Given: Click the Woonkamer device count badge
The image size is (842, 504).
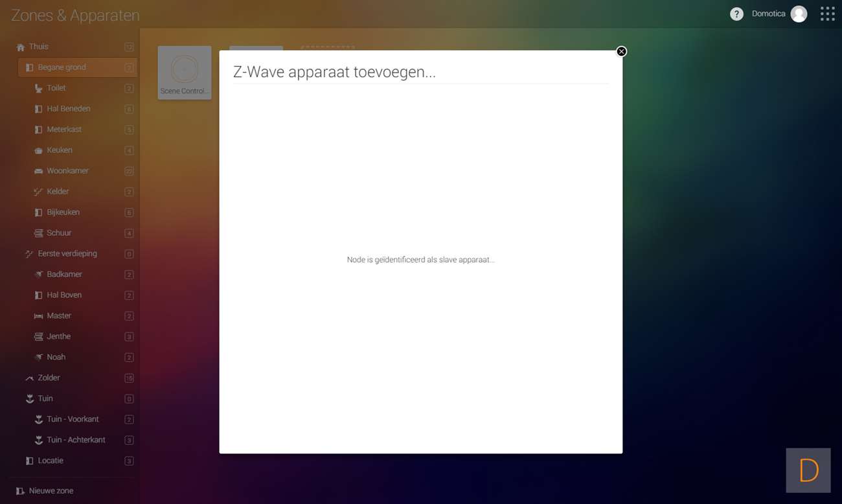Looking at the screenshot, I should point(129,171).
